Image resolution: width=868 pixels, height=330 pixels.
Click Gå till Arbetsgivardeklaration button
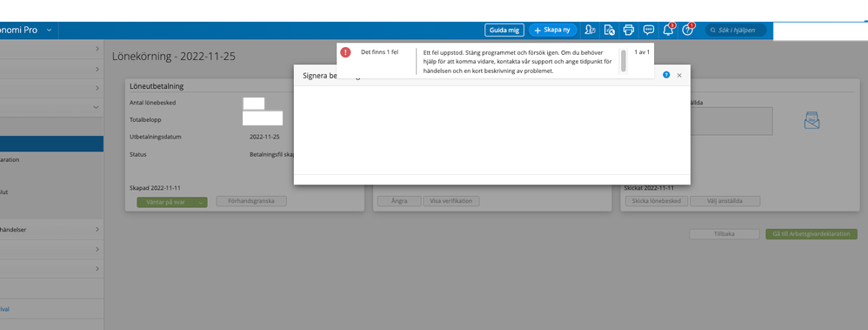coord(811,234)
